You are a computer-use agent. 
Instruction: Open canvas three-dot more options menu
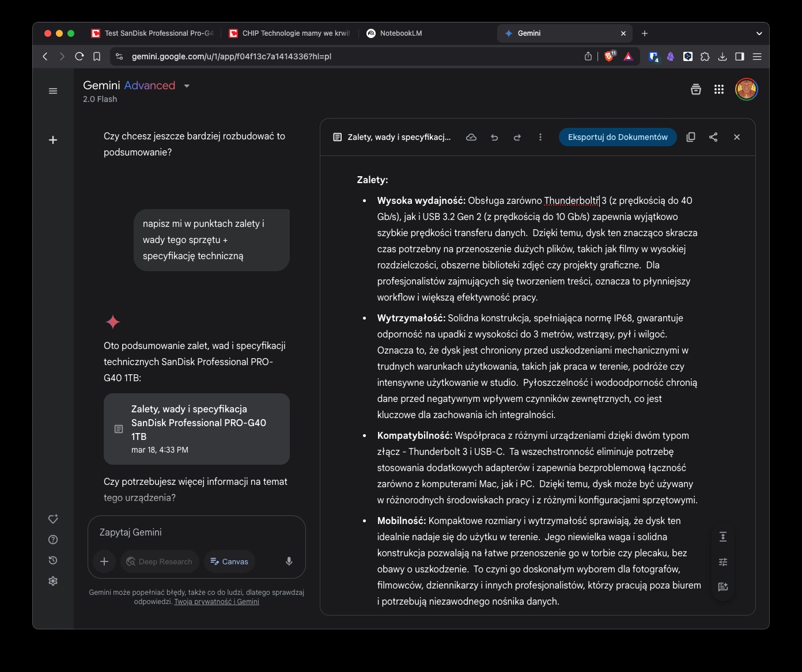(540, 137)
